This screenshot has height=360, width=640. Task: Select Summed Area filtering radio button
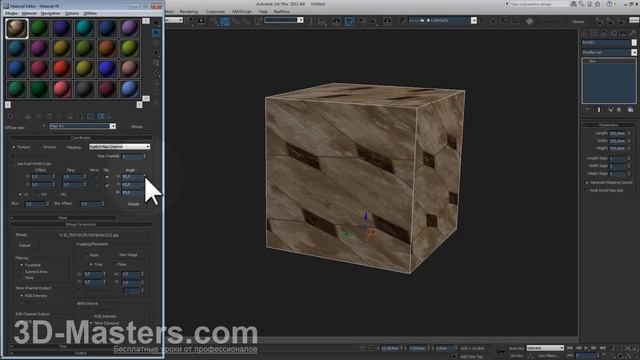[x=22, y=272]
